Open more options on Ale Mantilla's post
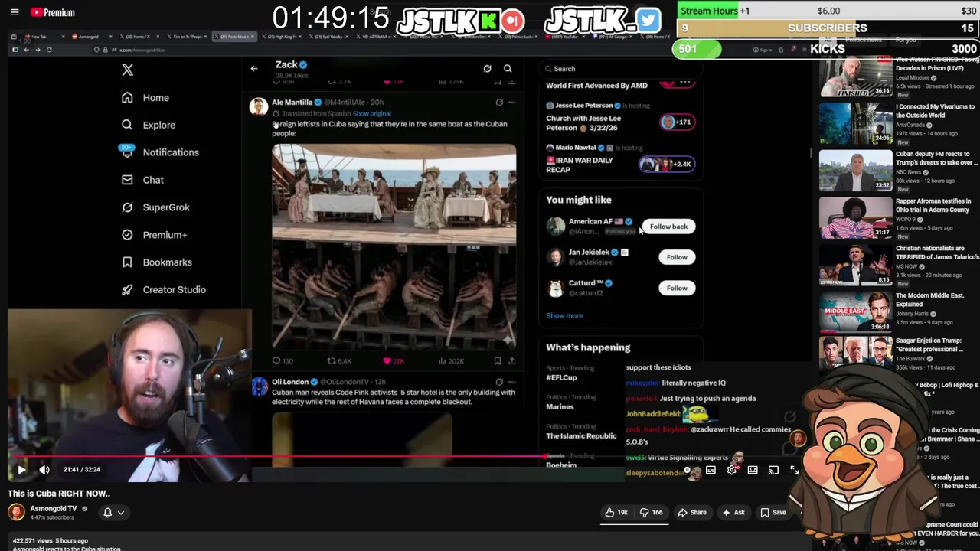The image size is (980, 551). 512,103
